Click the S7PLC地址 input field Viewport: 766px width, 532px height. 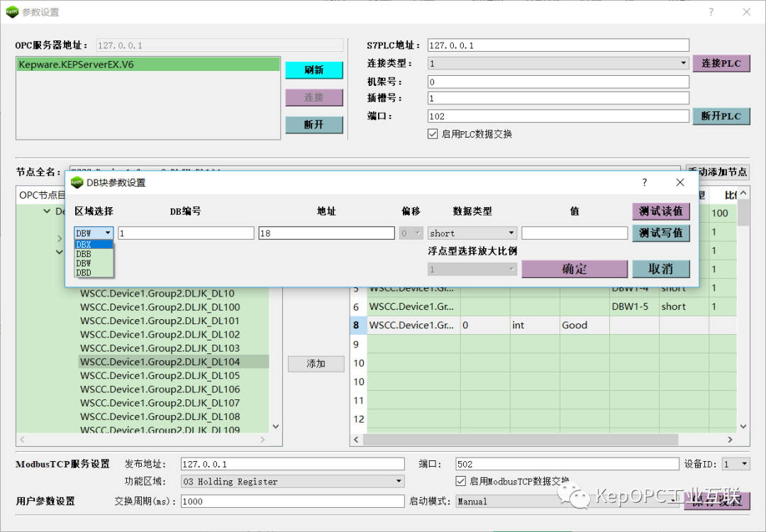pos(558,45)
